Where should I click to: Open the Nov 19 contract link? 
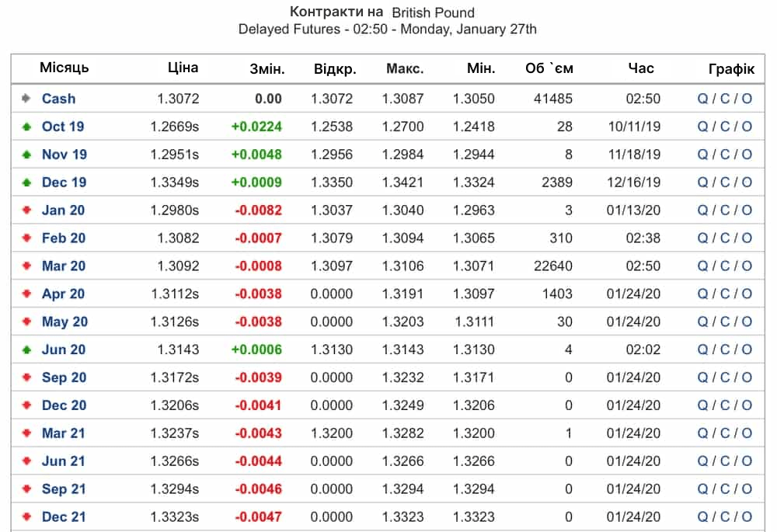pyautogui.click(x=64, y=154)
